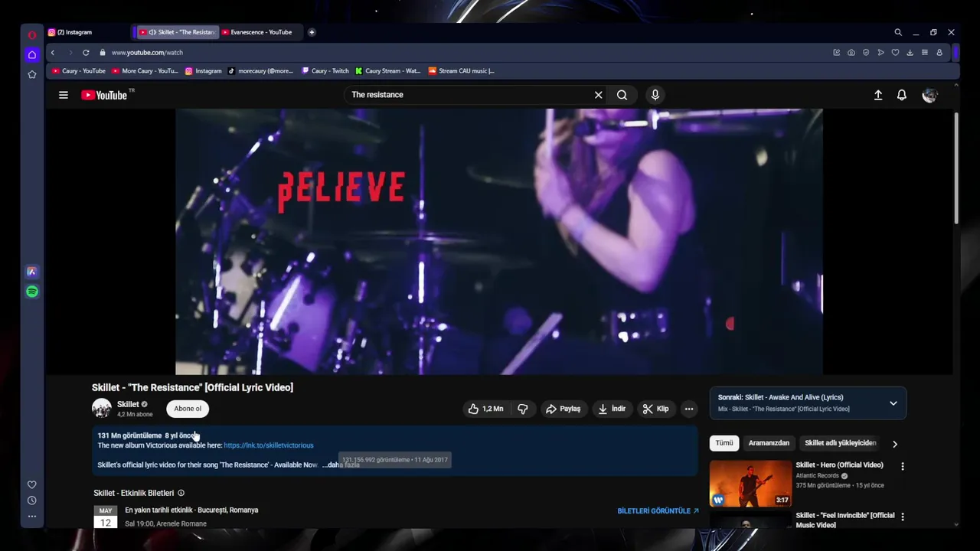Show next filter chips arrow
This screenshot has height=551, width=980.
(894, 444)
